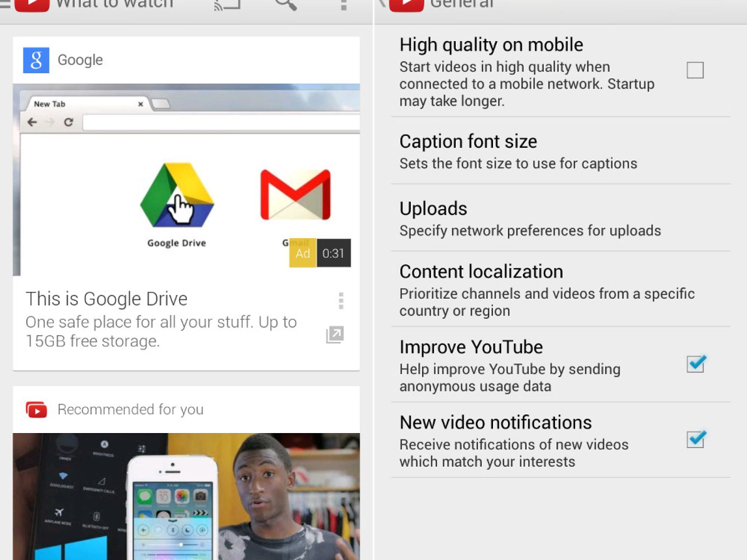
Task: Tap the 'General' settings title
Action: (461, 5)
